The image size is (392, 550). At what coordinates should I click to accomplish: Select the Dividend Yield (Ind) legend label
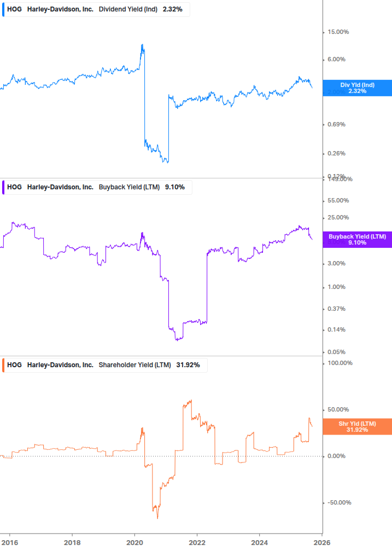[129, 9]
